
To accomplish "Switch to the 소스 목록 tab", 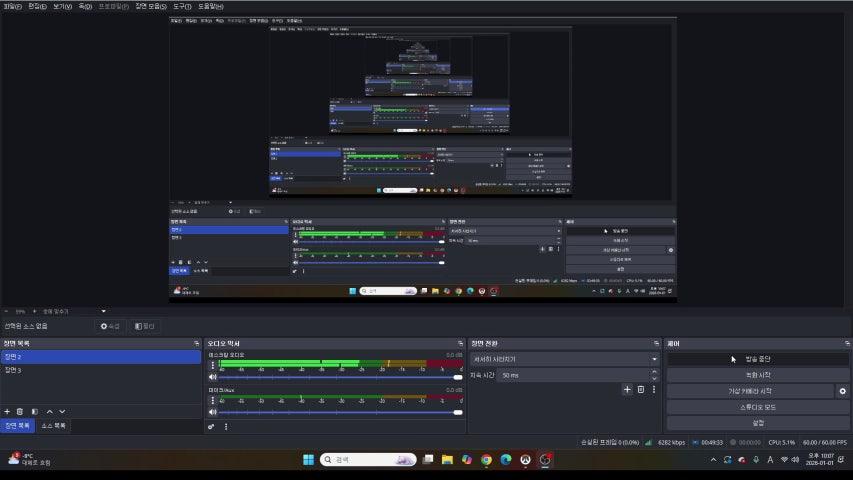I will click(53, 426).
